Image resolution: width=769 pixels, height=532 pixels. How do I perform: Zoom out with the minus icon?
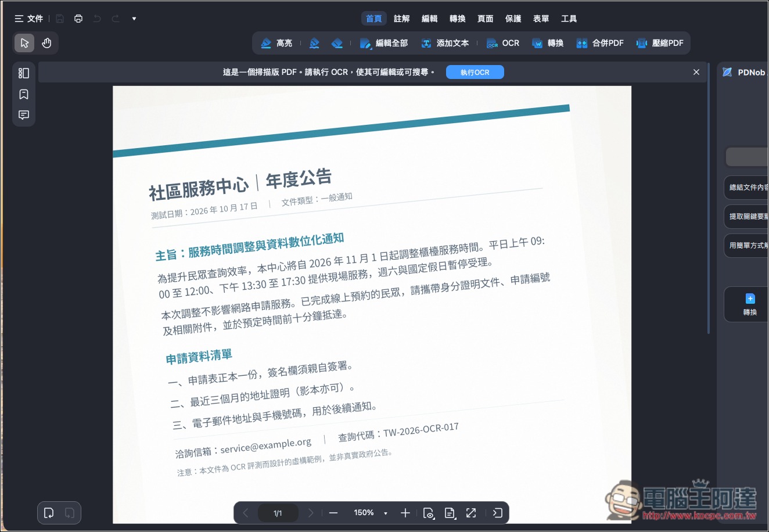pyautogui.click(x=333, y=513)
